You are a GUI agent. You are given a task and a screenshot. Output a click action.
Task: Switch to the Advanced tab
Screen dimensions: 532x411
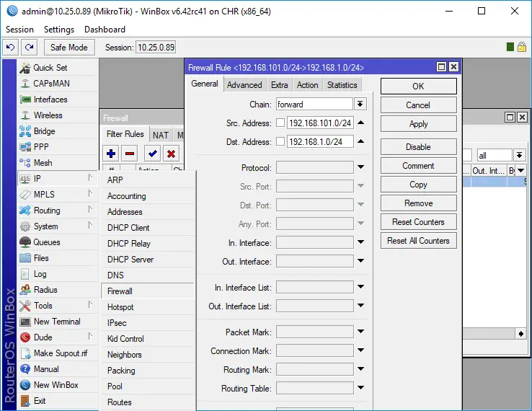coord(244,85)
